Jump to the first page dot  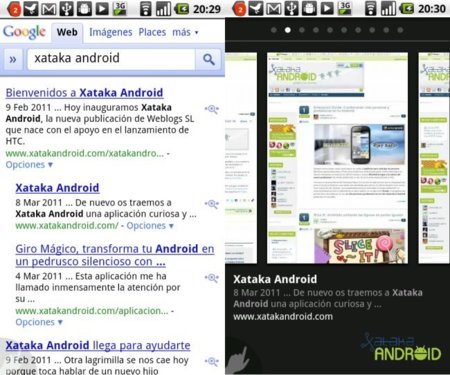click(274, 30)
